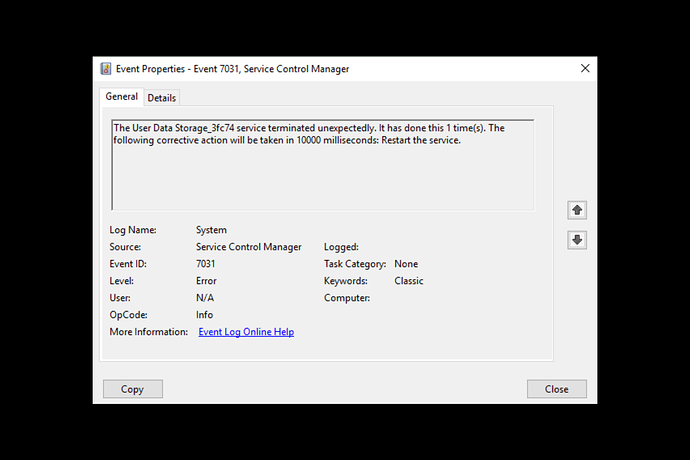This screenshot has height=460, width=690.
Task: Click the Copy button
Action: point(132,389)
